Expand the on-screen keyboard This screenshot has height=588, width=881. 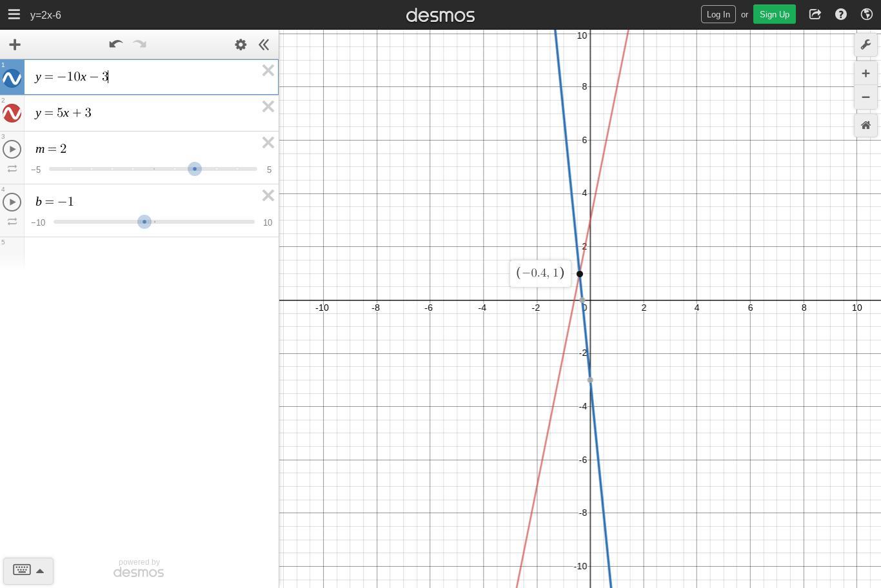tap(28, 571)
